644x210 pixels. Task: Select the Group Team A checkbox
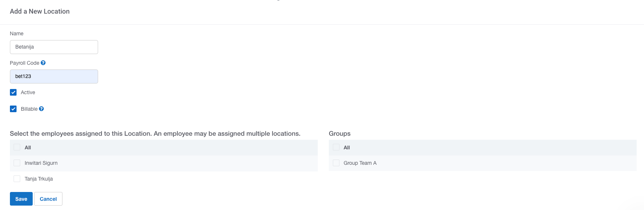click(336, 163)
